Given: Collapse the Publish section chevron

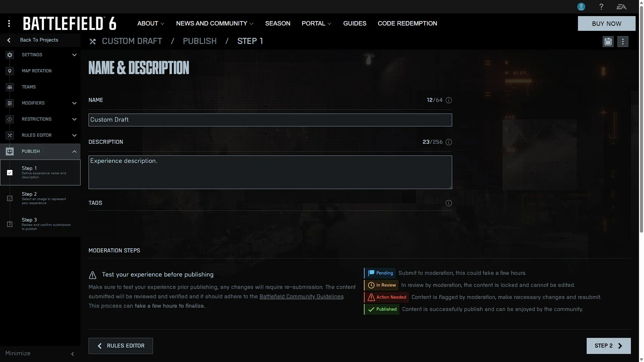Looking at the screenshot, I should [74, 152].
